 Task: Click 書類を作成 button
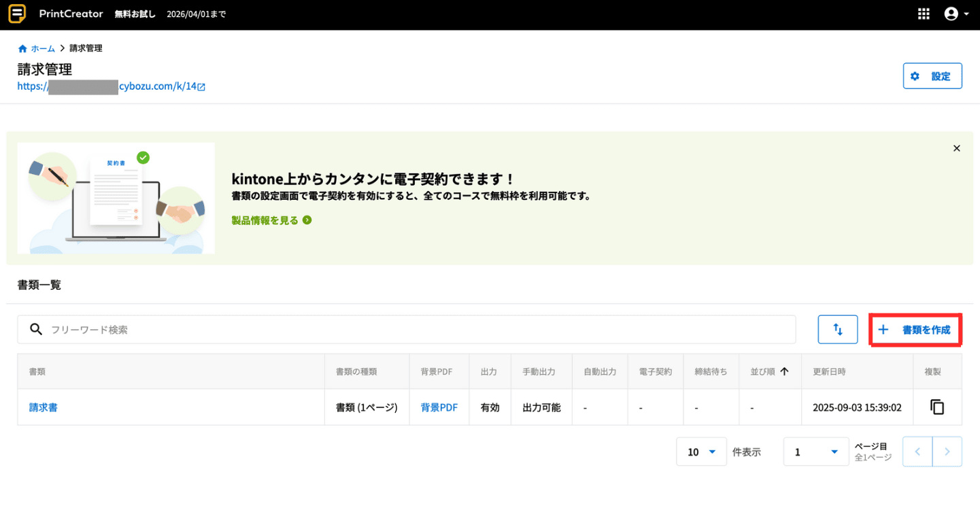[x=915, y=330]
